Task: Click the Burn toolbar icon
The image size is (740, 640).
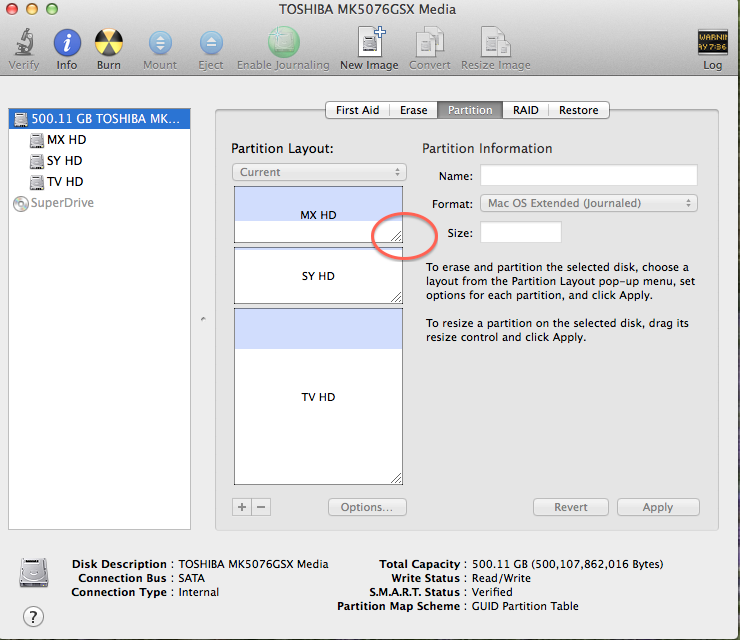Action: 109,42
